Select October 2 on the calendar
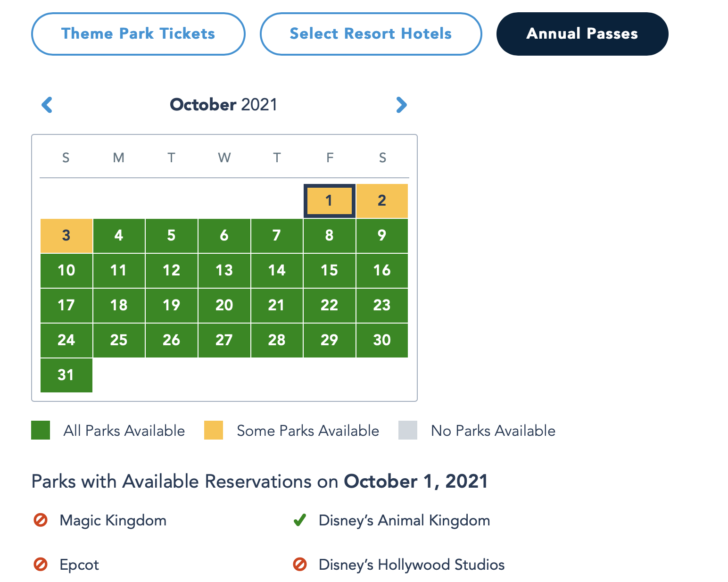 (382, 200)
